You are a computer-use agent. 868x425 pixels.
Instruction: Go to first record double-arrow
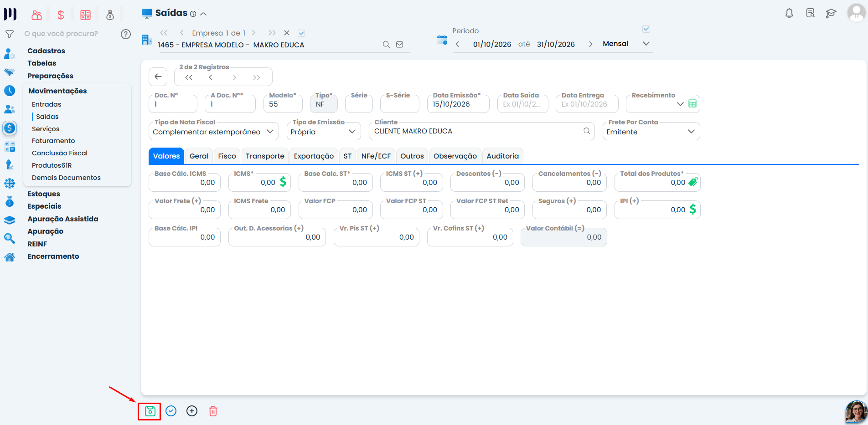189,77
